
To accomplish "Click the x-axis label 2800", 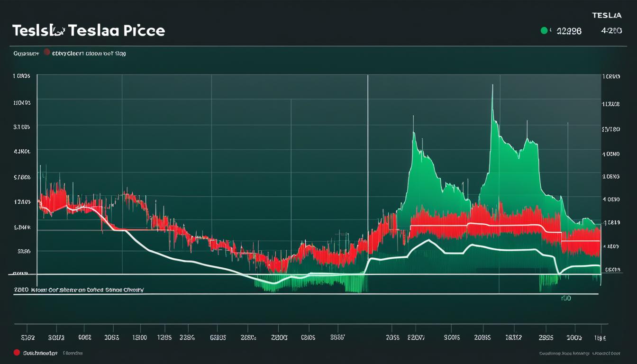I will 279,338.
